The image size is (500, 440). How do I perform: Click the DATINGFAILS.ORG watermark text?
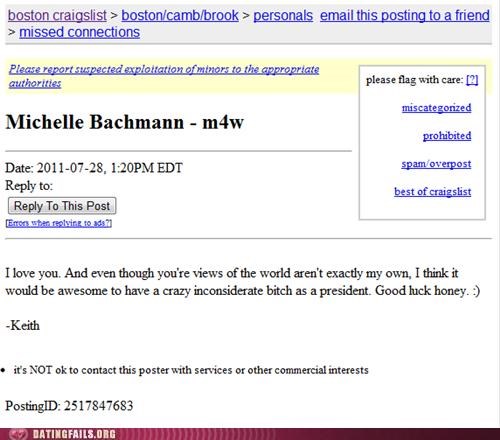[x=74, y=434]
